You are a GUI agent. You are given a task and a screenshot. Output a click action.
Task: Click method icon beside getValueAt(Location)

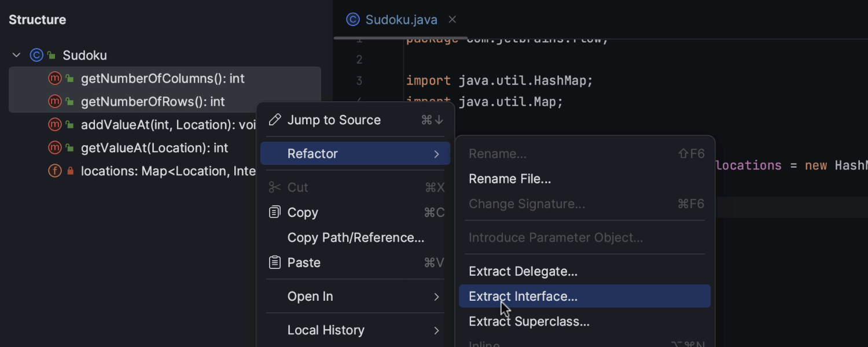click(55, 148)
